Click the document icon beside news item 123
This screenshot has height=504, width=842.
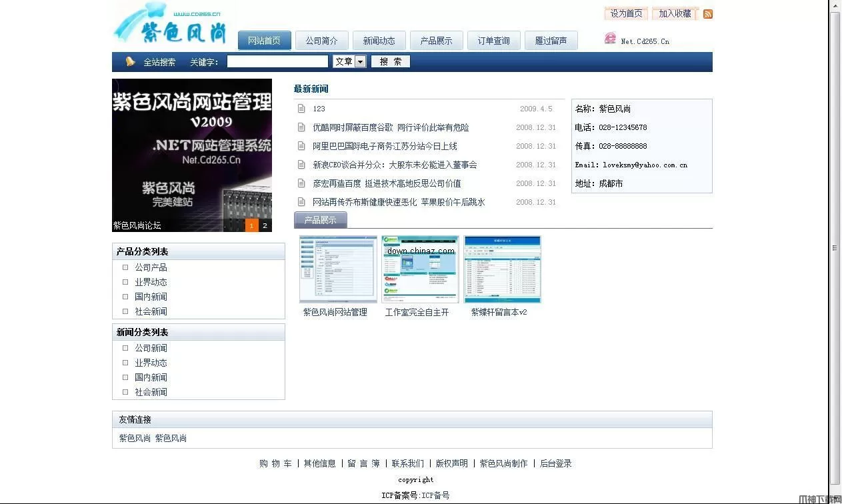point(301,108)
